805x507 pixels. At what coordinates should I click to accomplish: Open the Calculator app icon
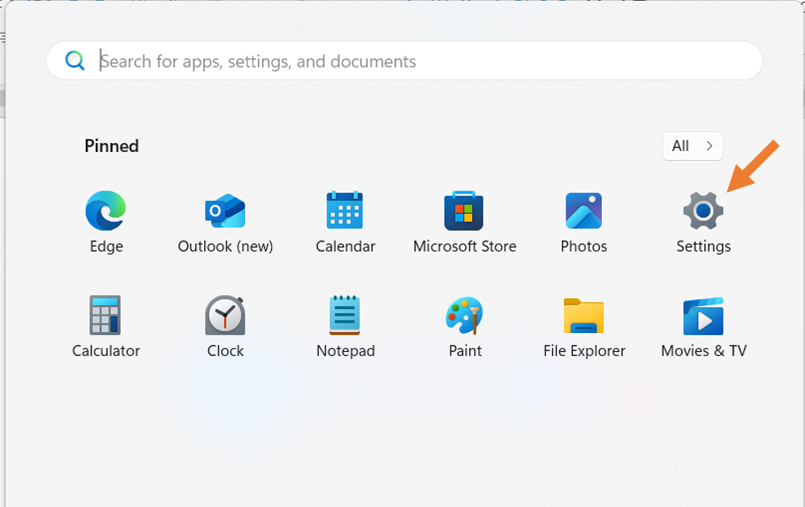[106, 316]
